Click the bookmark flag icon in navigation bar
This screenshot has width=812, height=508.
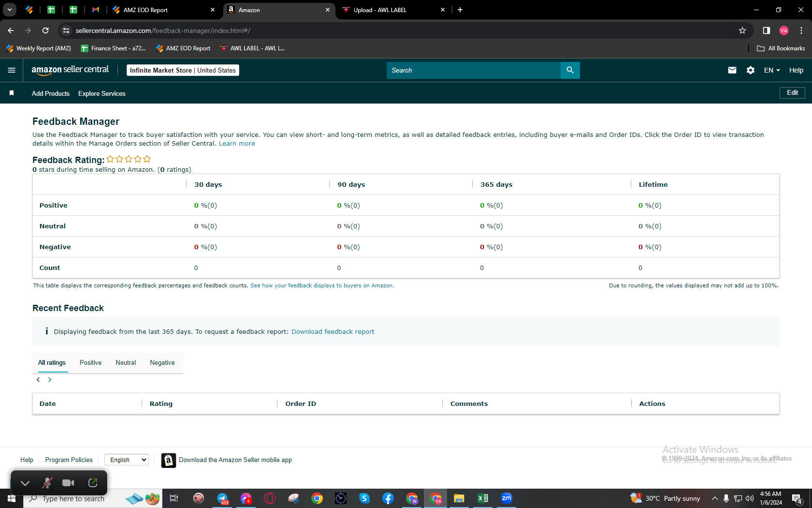12,93
